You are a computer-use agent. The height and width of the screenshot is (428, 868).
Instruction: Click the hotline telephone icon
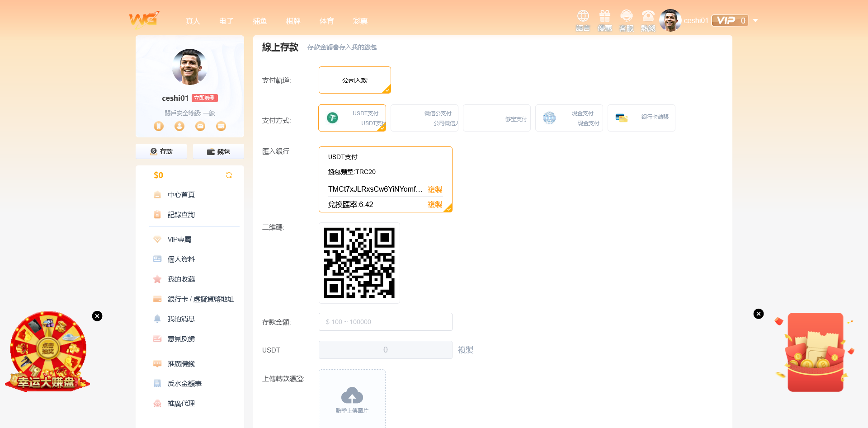click(x=648, y=17)
